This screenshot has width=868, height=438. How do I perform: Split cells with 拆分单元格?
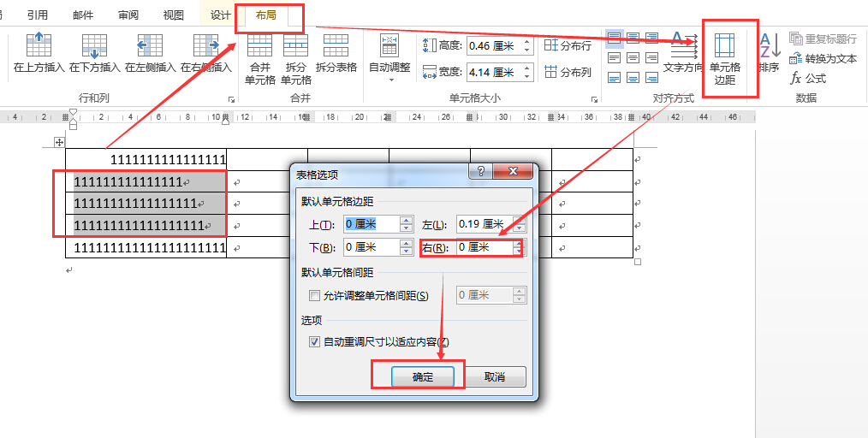(295, 59)
